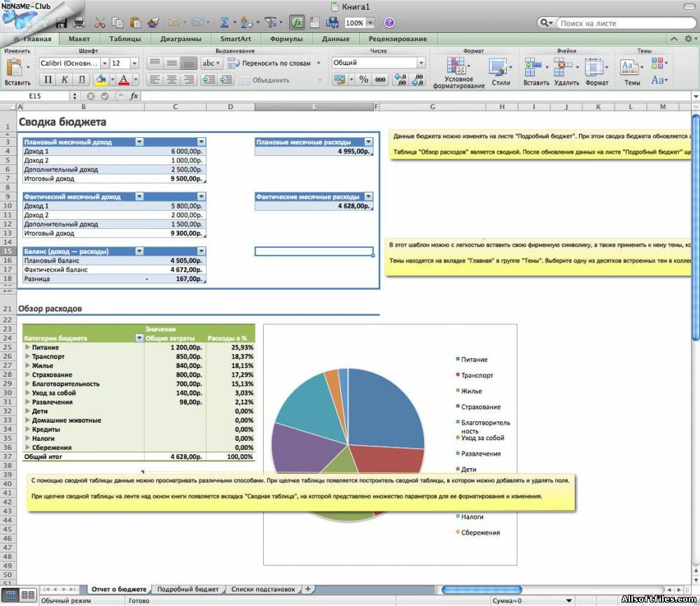The image size is (700, 606).
Task: Toggle bold formatting П button
Action: pos(48,80)
